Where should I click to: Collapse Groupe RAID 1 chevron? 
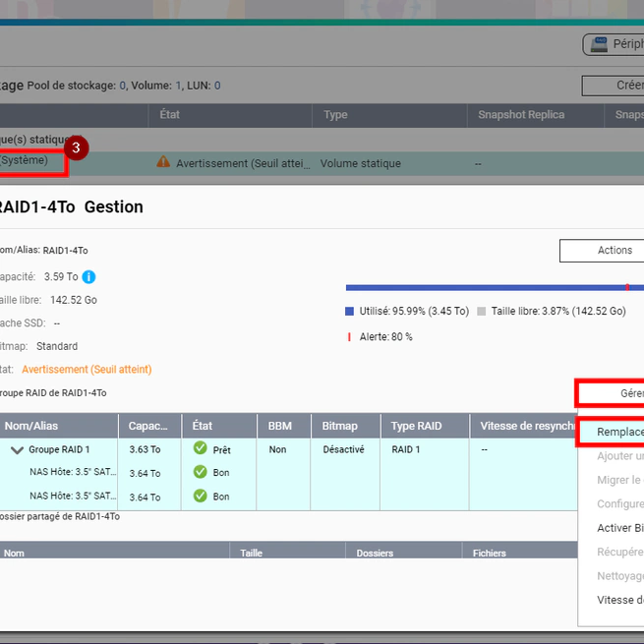click(x=17, y=450)
